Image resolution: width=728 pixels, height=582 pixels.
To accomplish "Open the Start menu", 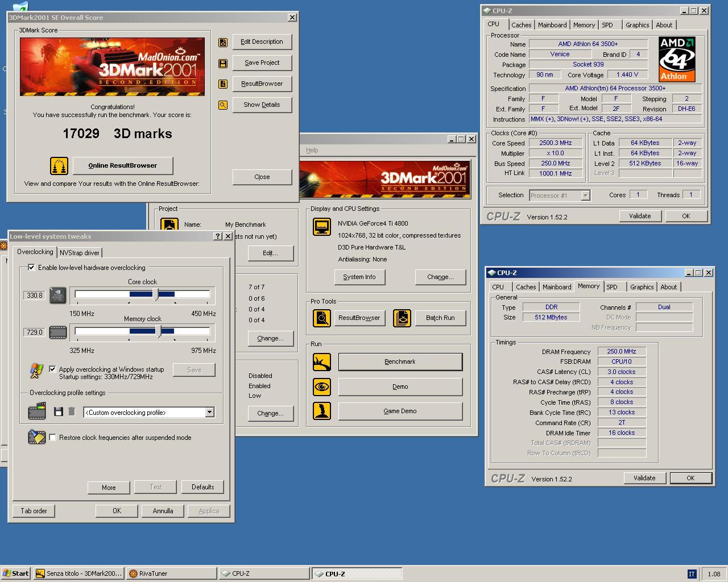I will (16, 573).
